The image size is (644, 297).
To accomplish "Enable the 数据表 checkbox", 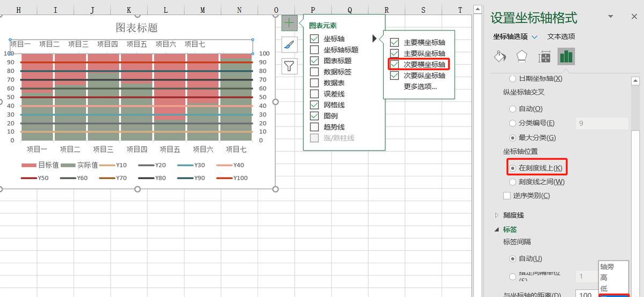I will pos(314,83).
